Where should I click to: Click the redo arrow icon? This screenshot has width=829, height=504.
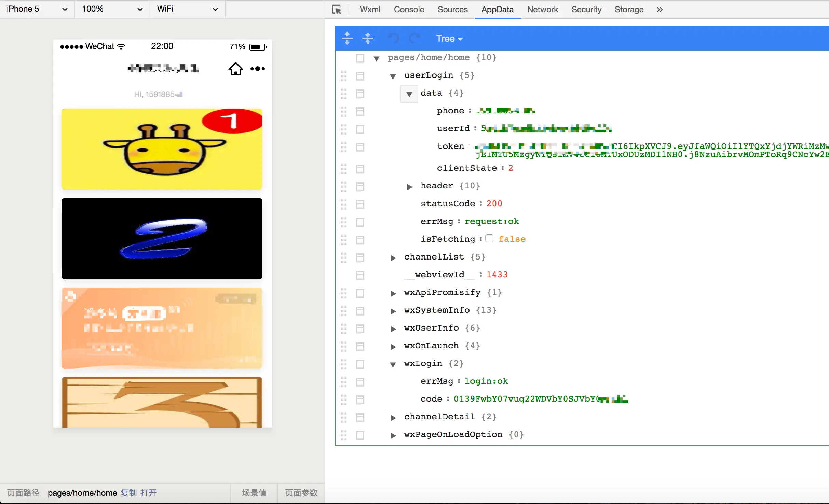click(x=414, y=38)
